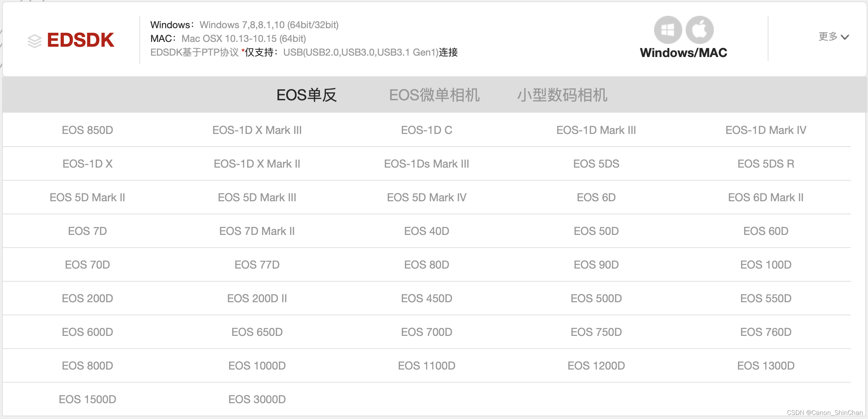This screenshot has height=419, width=868.
Task: Click the EOS 1300D entry
Action: tap(766, 365)
